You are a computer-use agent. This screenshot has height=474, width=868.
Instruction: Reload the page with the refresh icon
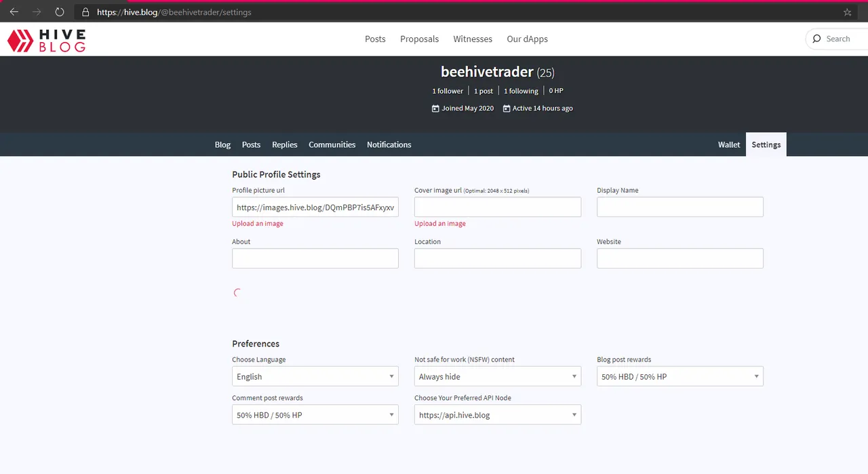(x=60, y=12)
